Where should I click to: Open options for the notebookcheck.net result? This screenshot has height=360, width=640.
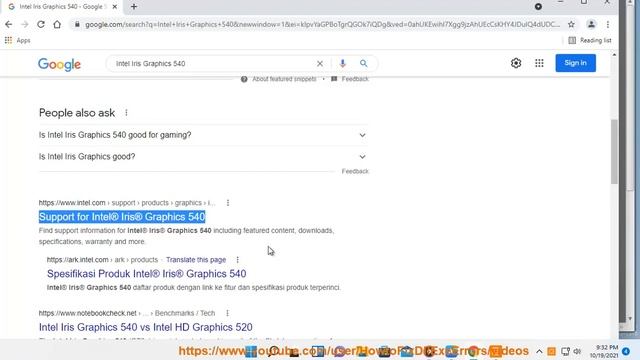(227, 313)
